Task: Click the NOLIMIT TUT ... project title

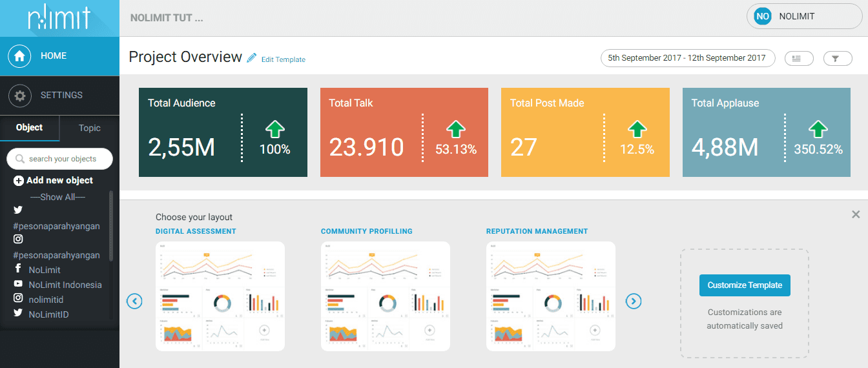Action: pos(167,18)
